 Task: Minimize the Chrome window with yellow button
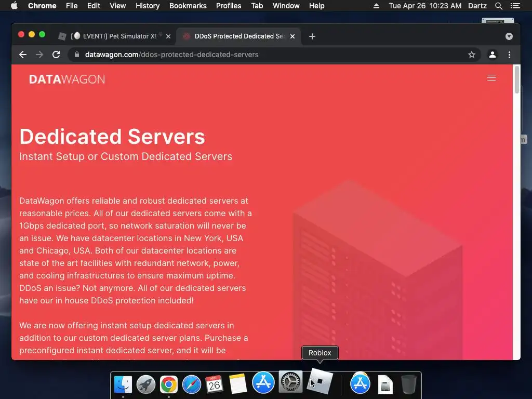[32, 34]
